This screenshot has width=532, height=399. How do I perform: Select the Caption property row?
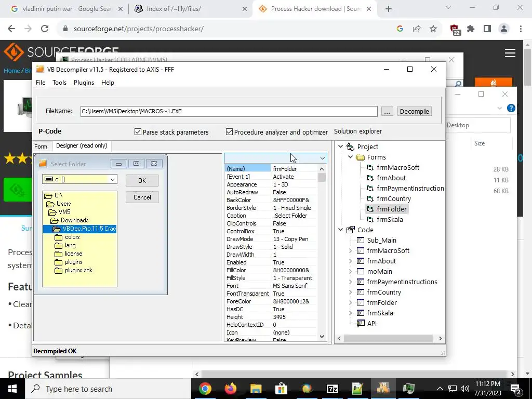pos(271,216)
